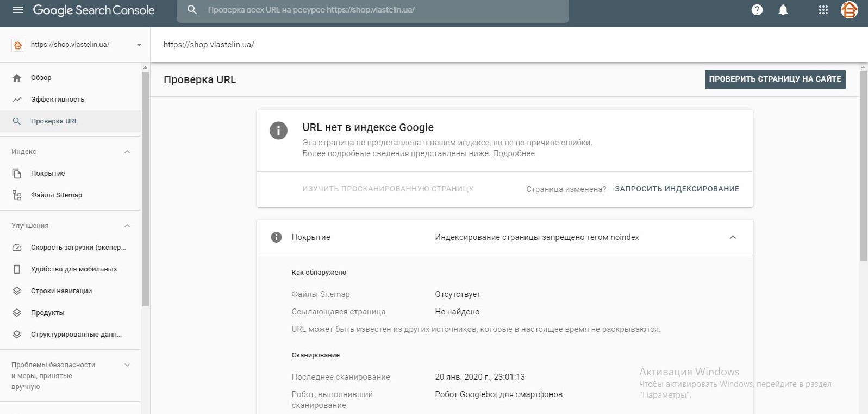Click the Эффективность trend icon
The image size is (868, 414).
(17, 100)
